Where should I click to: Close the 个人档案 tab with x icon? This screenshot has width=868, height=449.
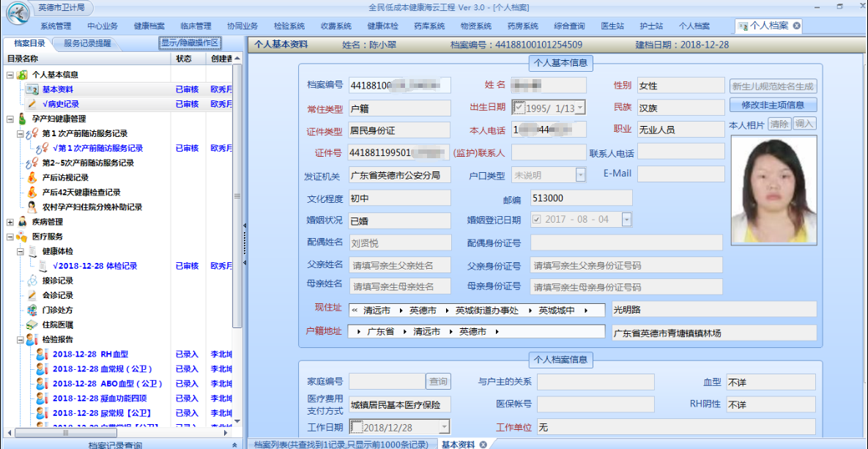797,26
